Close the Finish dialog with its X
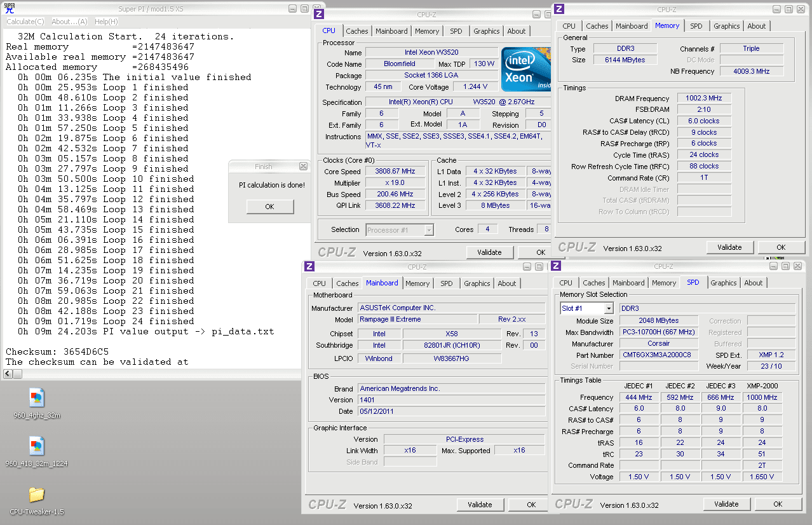The width and height of the screenshot is (812, 525). [303, 167]
